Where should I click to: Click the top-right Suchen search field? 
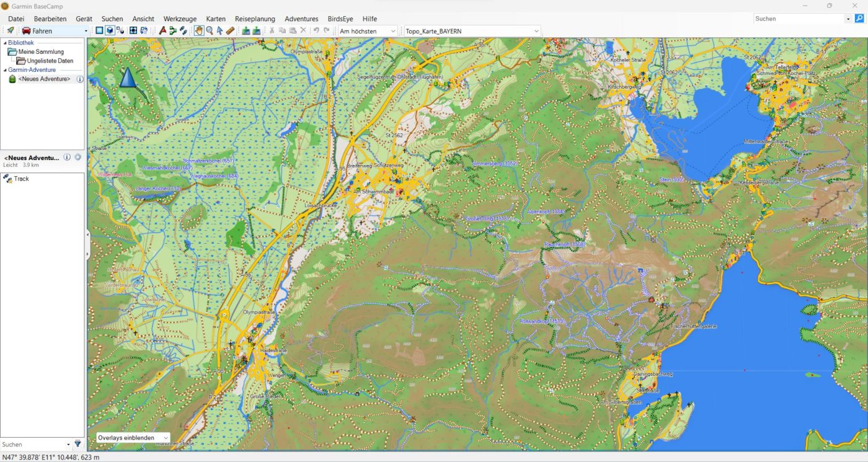tap(799, 19)
